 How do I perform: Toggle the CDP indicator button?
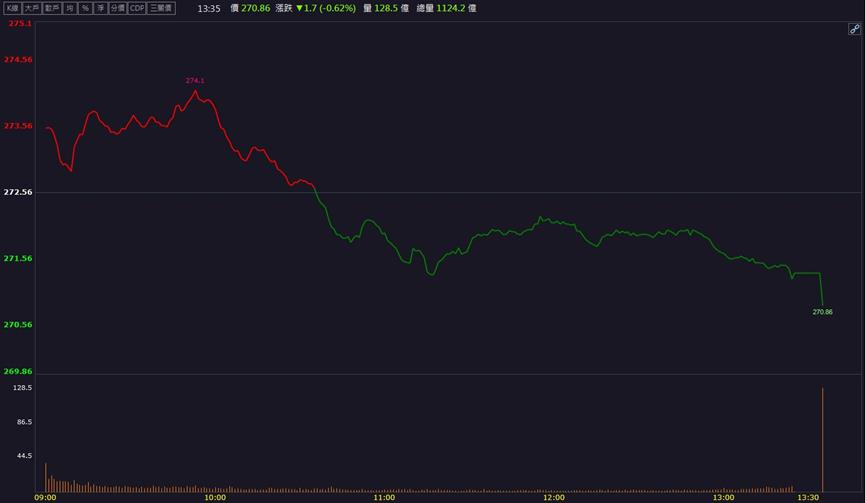tap(137, 8)
